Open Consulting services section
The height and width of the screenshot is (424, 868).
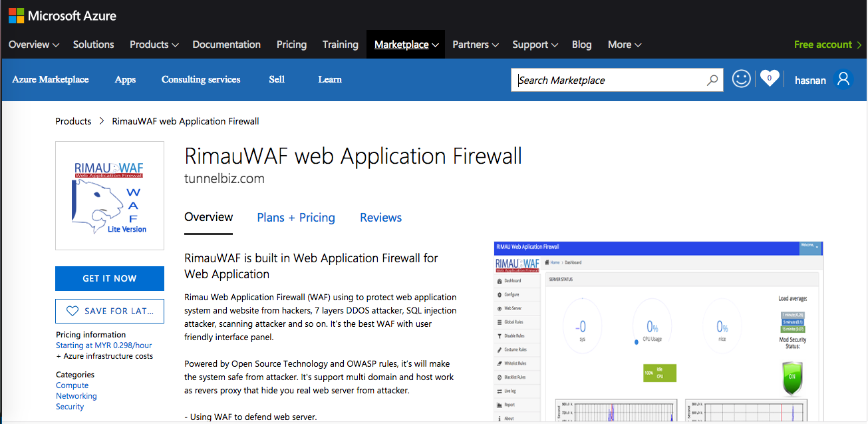pos(201,79)
